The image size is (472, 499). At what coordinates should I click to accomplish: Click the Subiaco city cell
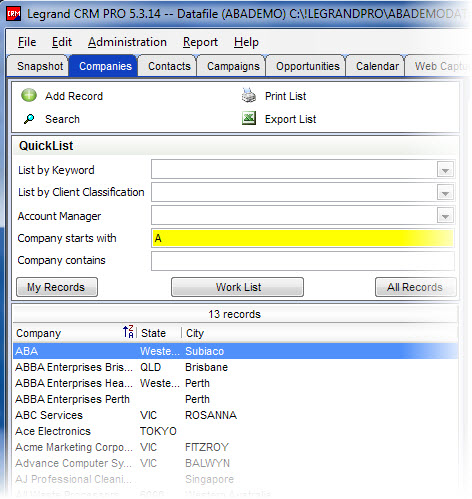[x=204, y=351]
